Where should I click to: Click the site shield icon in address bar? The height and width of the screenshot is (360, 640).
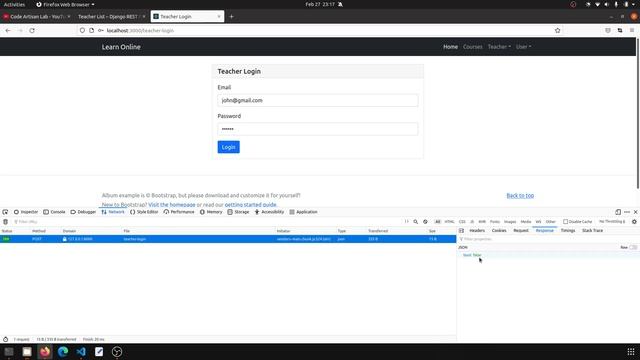pos(82,31)
